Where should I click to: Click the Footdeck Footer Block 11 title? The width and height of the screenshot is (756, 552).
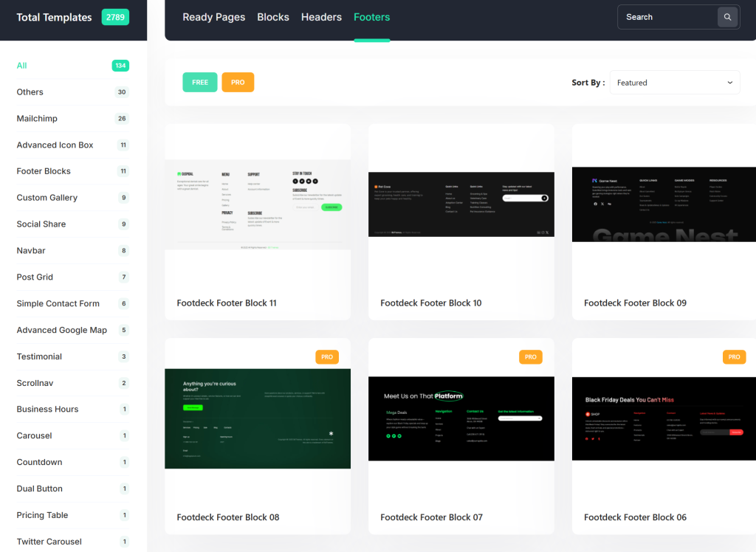(x=227, y=303)
